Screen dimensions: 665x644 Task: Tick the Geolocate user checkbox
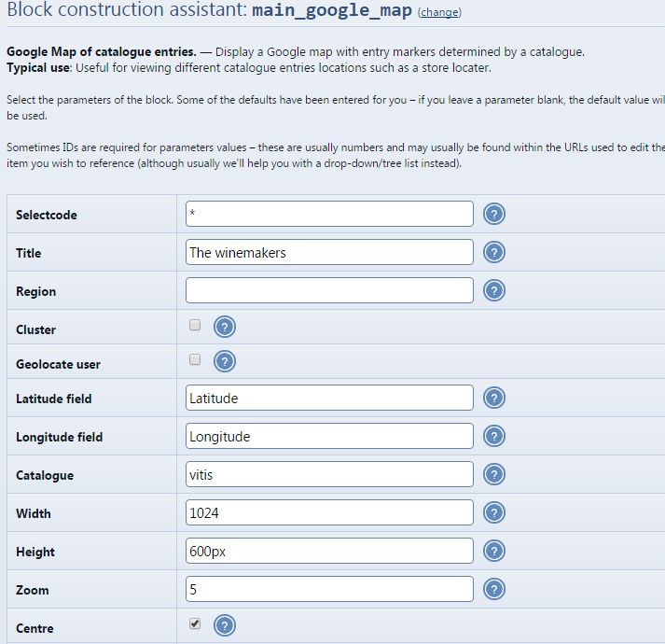coord(195,360)
